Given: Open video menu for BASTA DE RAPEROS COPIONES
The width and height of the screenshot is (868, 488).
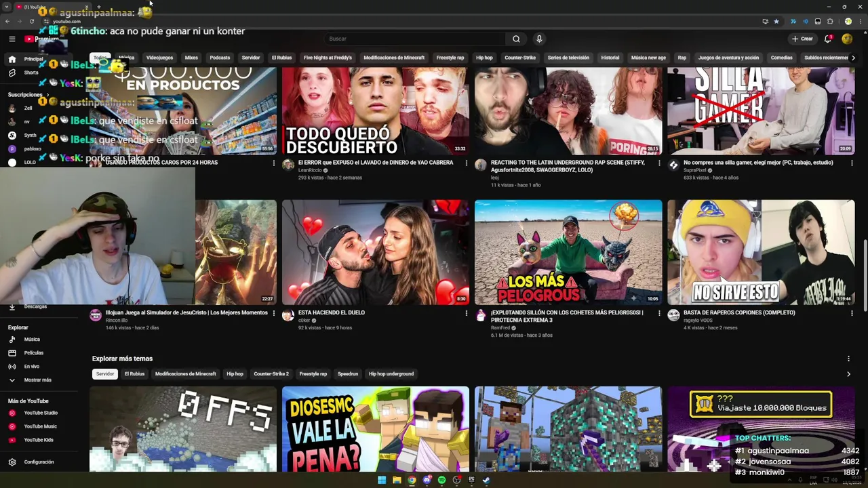Looking at the screenshot, I should pyautogui.click(x=852, y=313).
